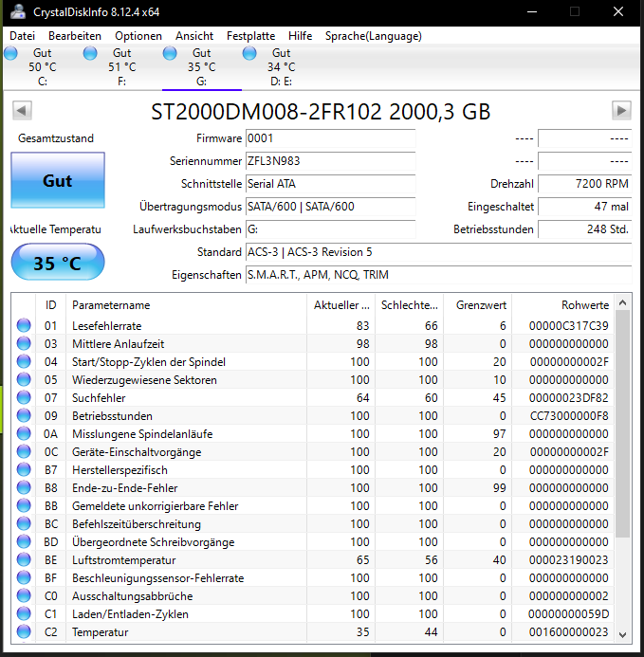Click the Schnittstelle field Serial ATA
Viewport: 644px width, 657px height.
[x=330, y=184]
